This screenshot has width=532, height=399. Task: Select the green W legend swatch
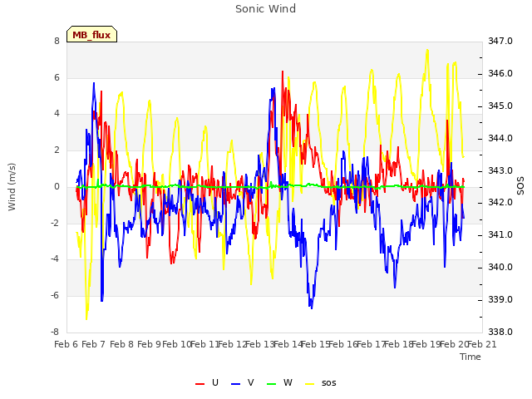(272, 383)
